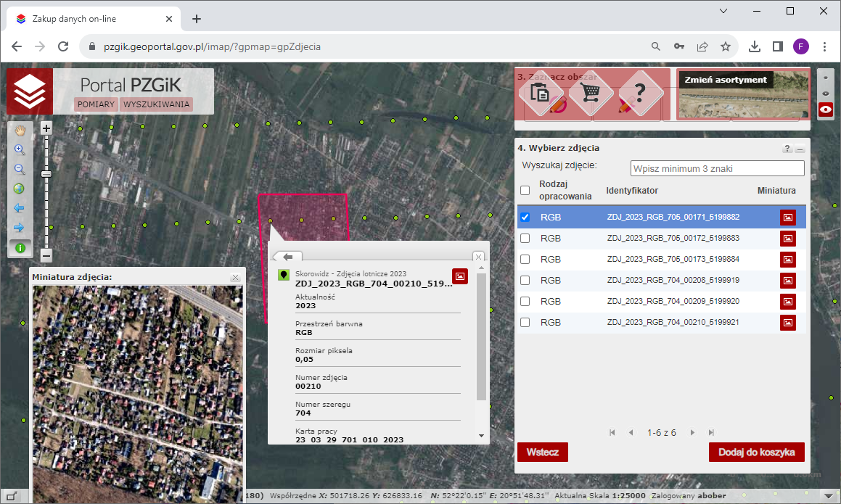Collapse the Wybierz zdjęcia panel
Screen dimensions: 841x504
tap(800, 149)
